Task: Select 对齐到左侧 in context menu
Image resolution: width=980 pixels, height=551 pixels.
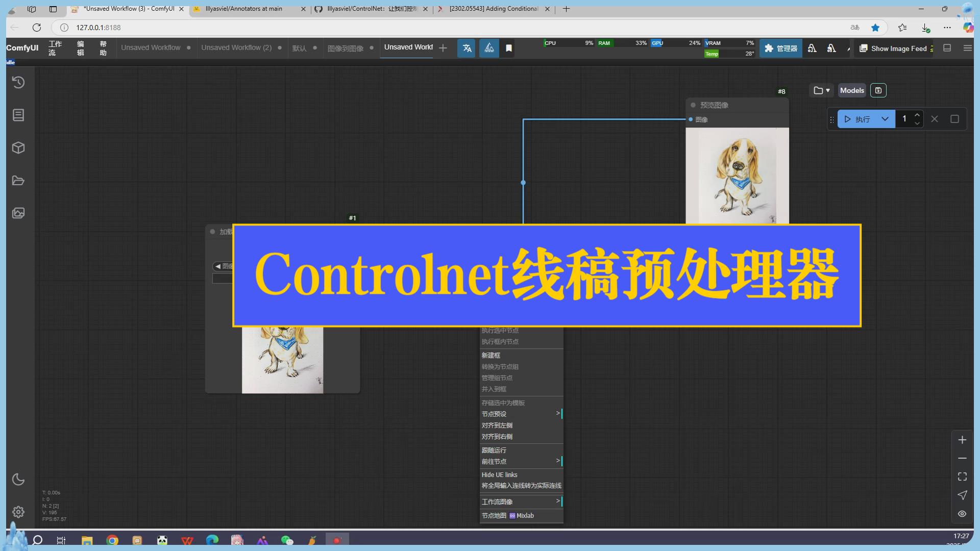Action: (x=521, y=425)
